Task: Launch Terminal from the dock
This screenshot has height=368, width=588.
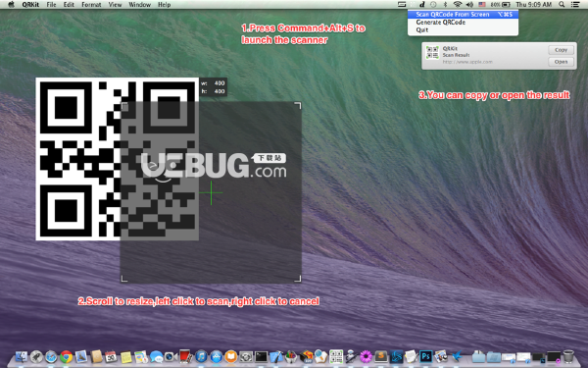Action: [261, 357]
